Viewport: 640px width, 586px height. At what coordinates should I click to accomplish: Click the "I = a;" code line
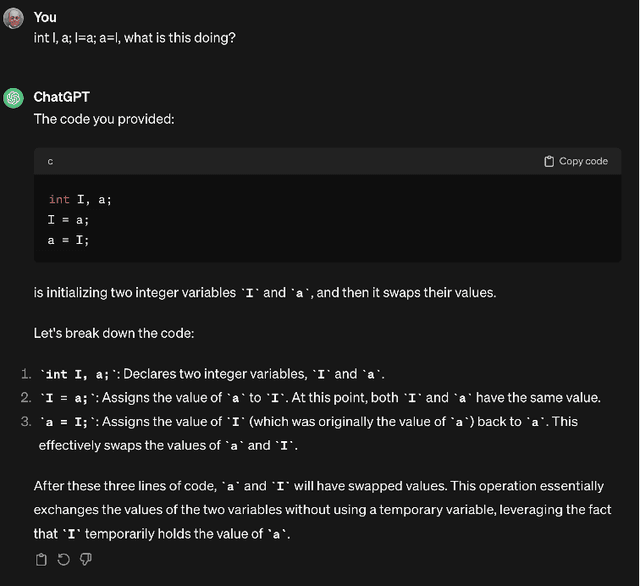pyautogui.click(x=68, y=220)
